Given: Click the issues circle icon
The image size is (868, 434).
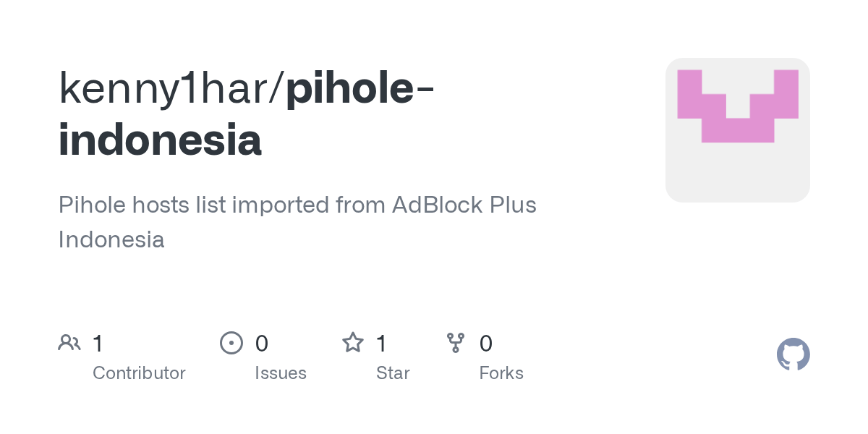Looking at the screenshot, I should point(231,343).
